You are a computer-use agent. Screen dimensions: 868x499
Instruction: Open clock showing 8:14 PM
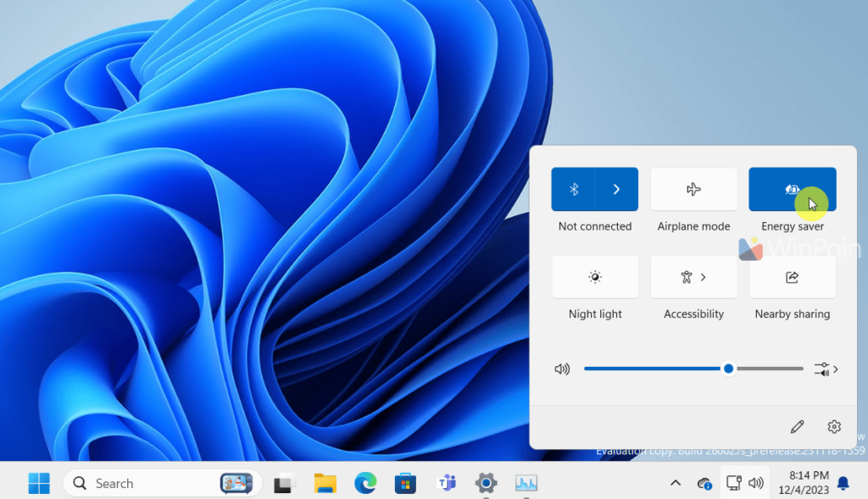point(809,483)
